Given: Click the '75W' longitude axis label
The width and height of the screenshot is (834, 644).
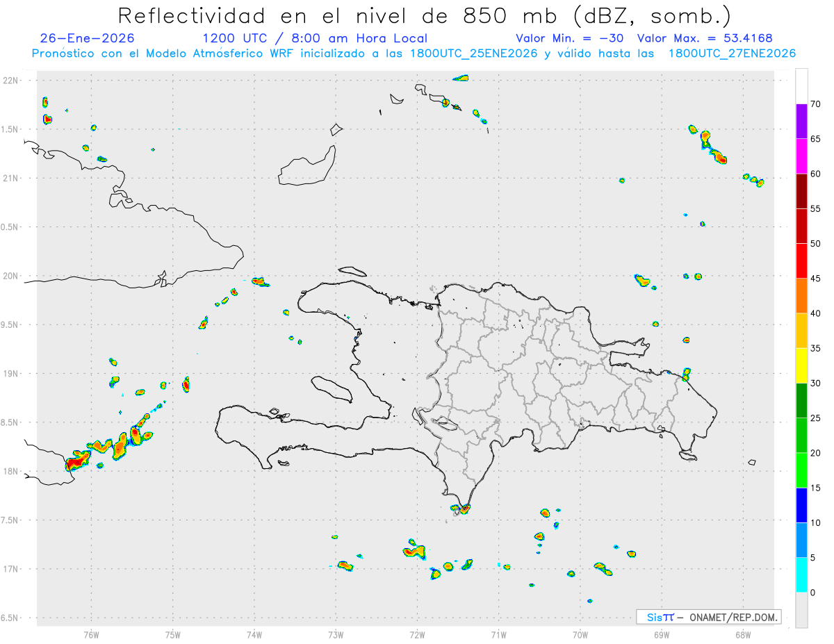Looking at the screenshot, I should pyautogui.click(x=172, y=635).
